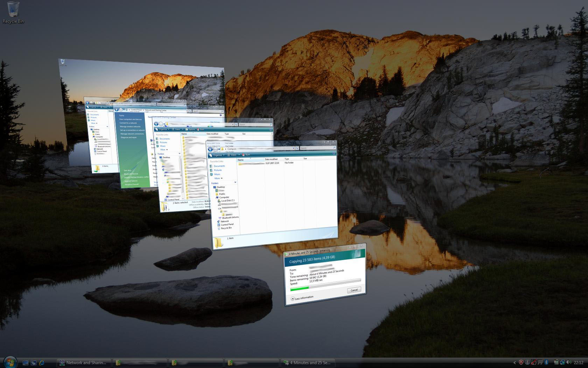The image size is (588, 368).
Task: Click Explore in second Explorer window toolbar
Action: click(190, 129)
